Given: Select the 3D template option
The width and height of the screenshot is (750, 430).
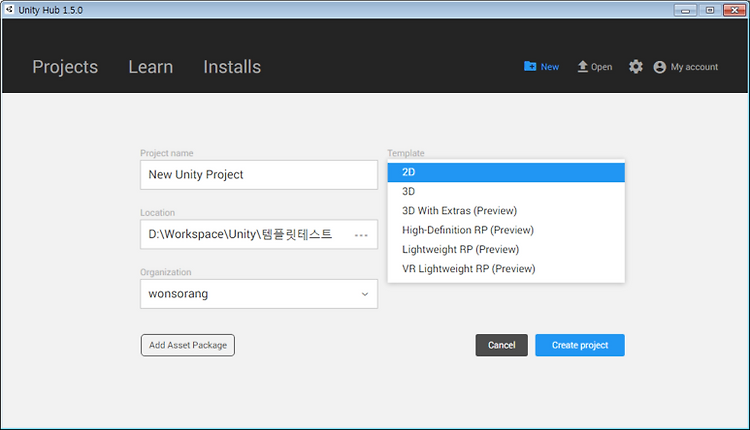Looking at the screenshot, I should (x=506, y=191).
